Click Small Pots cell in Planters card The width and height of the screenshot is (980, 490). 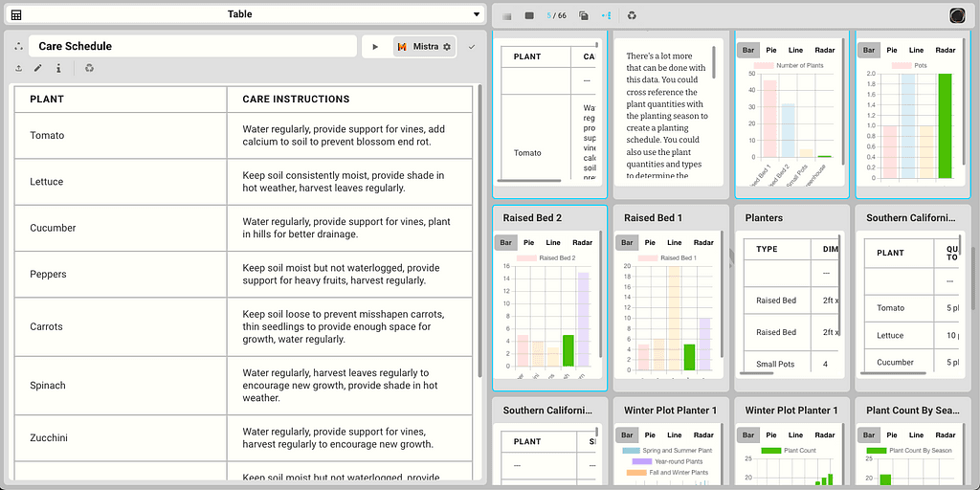[778, 364]
